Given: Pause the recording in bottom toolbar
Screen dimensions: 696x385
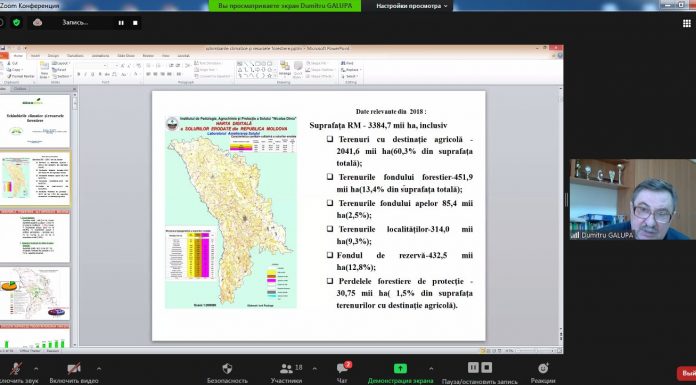Looking at the screenshot, I should (473, 367).
